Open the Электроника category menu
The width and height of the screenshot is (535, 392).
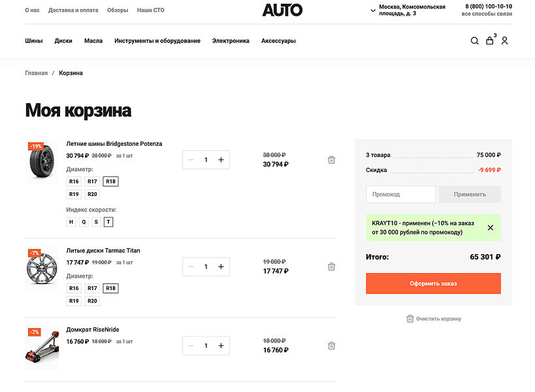(x=231, y=41)
